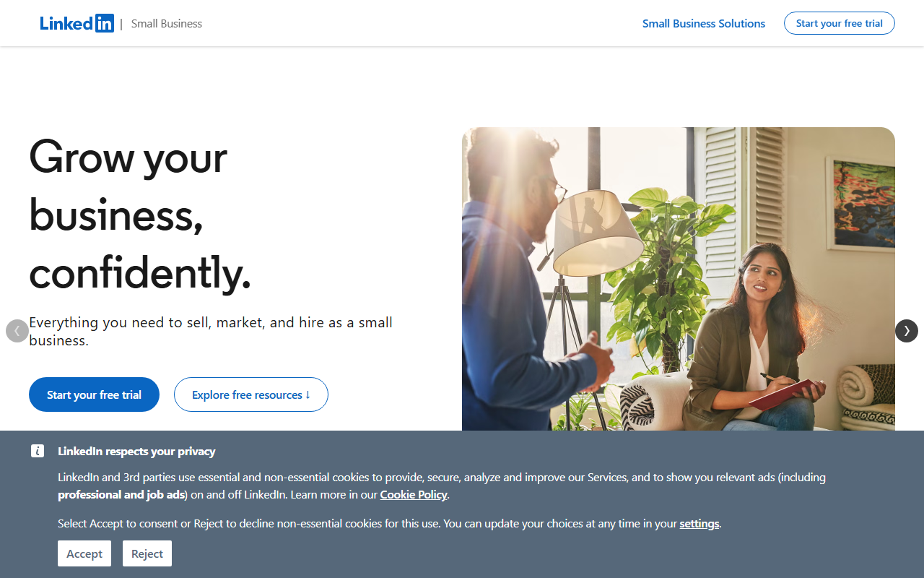Click the Small Business label beside logo
924x578 pixels.
(167, 24)
